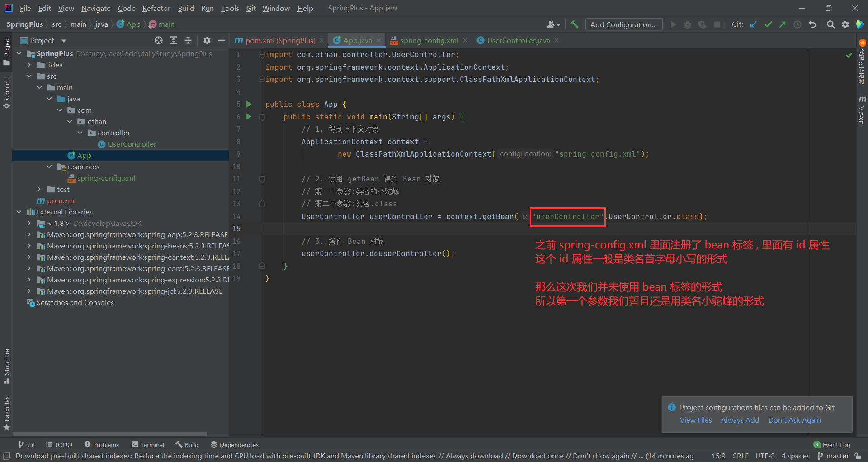The width and height of the screenshot is (868, 462).
Task: Expand the .idea folder
Action: (29, 65)
